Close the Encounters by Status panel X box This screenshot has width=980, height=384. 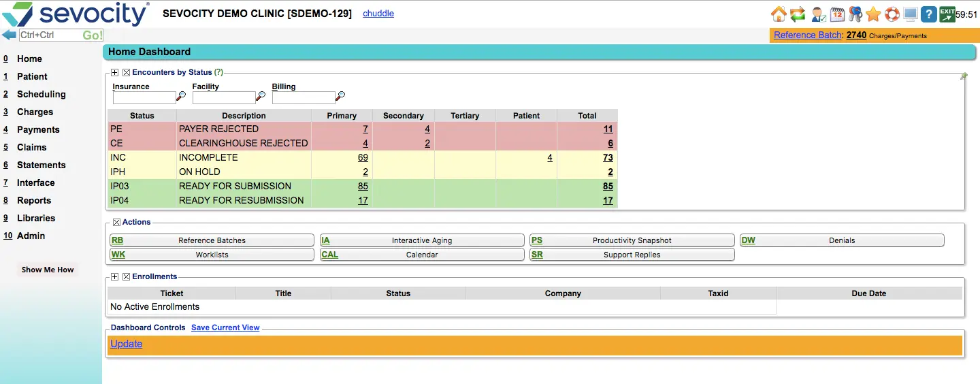click(x=126, y=72)
